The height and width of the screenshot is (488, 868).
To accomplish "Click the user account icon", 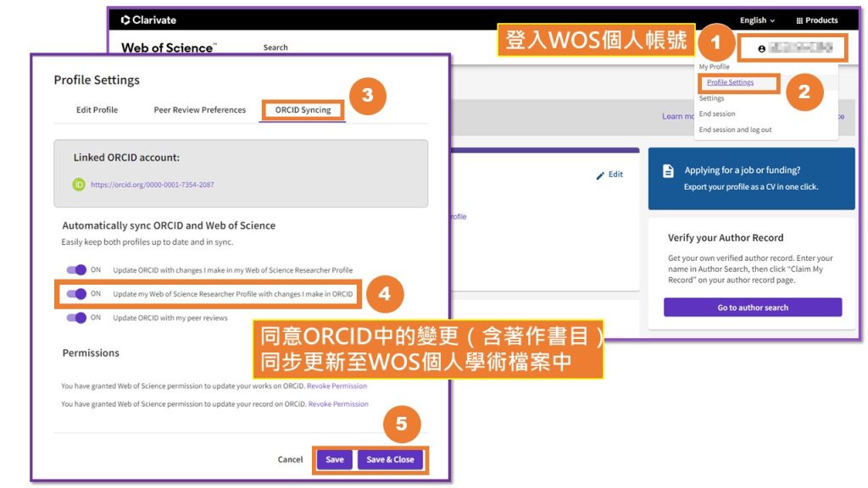I will tap(762, 48).
